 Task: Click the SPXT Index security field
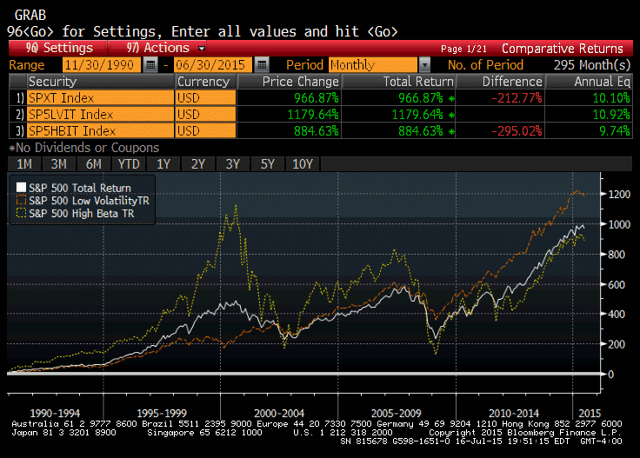point(100,98)
